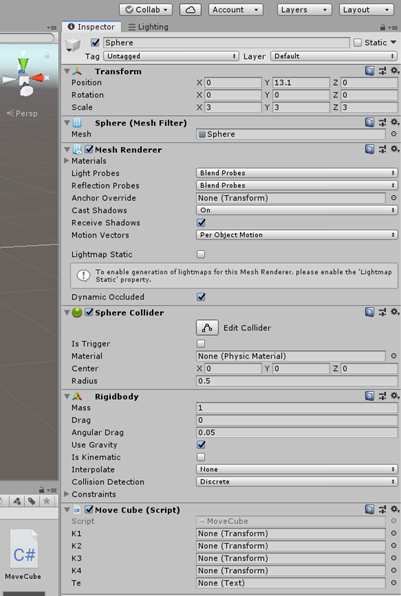Click the Radius input field
Viewport: 401px width, 596px height.
click(297, 381)
